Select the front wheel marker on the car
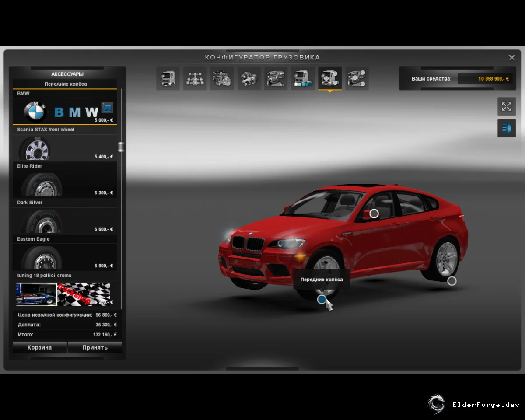The height and width of the screenshot is (420, 525). click(322, 299)
